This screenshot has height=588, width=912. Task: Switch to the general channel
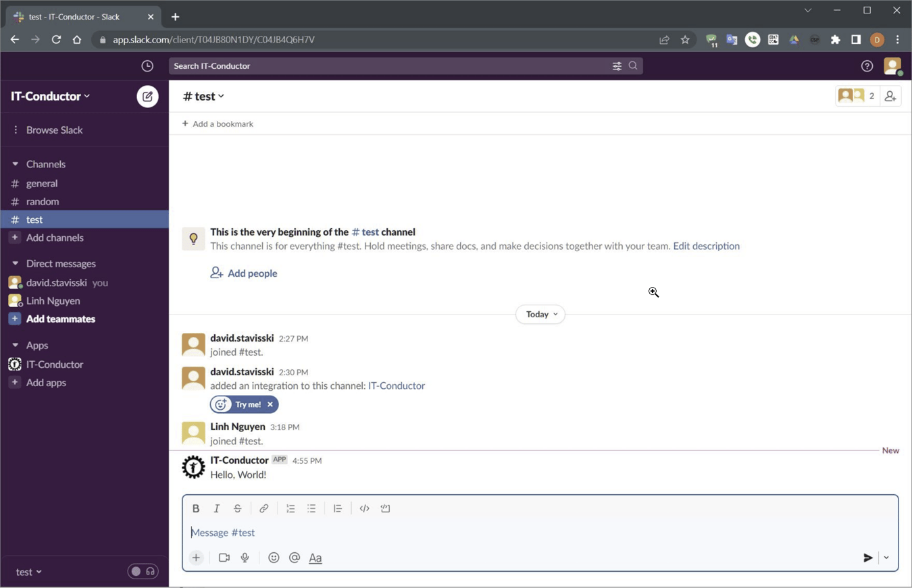tap(42, 183)
